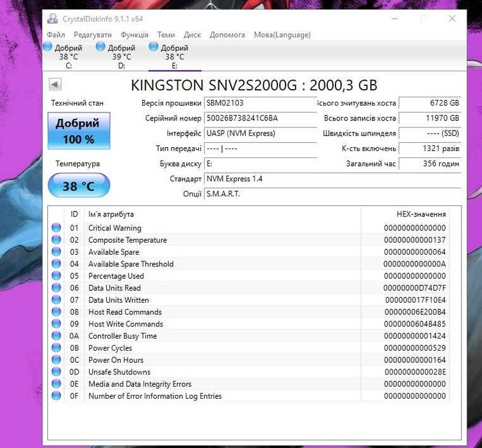Click the disk title KINGSTON SNV2S2000G

254,85
